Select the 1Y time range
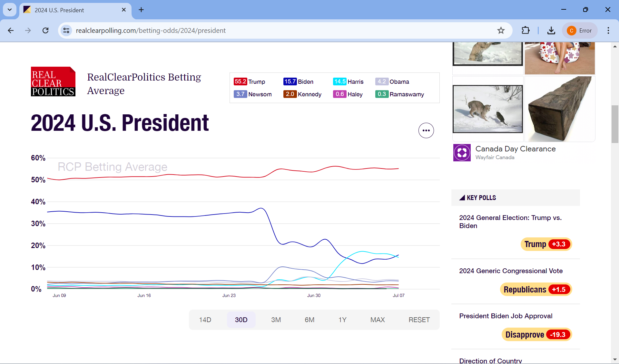This screenshot has width=619, height=364. (342, 320)
